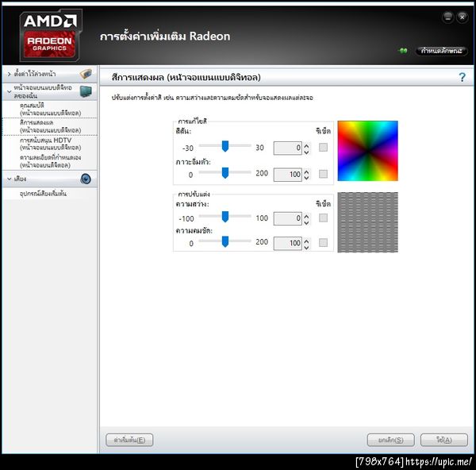Decrease the hue value with down arrow
Screen dimensions: 476x470
pyautogui.click(x=306, y=152)
